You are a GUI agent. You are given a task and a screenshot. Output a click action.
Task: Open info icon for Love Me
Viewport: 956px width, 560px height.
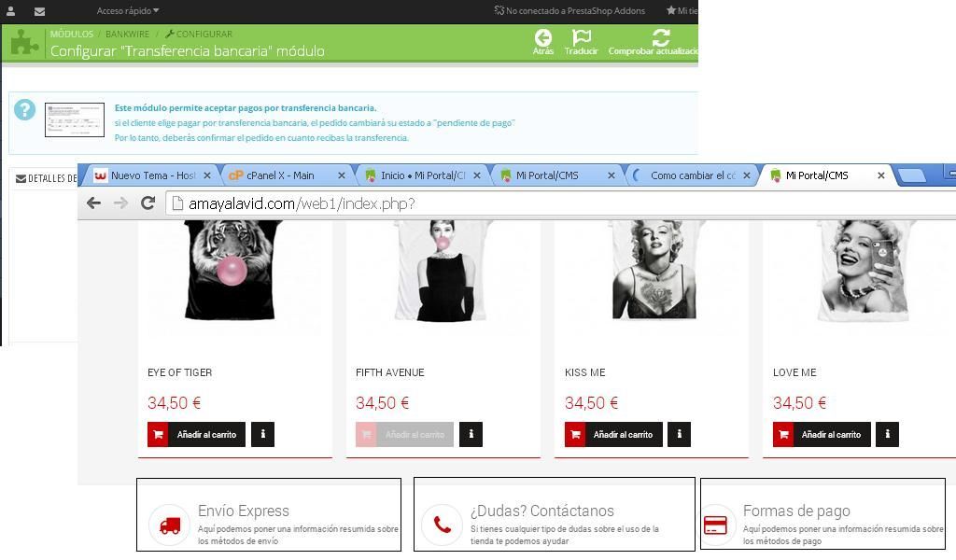(888, 435)
